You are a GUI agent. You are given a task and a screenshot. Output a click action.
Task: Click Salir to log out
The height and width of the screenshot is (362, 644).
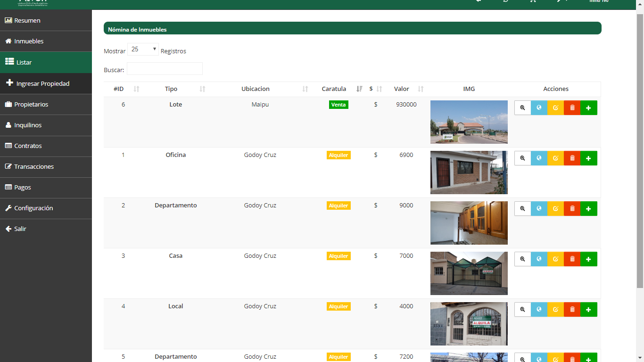click(x=20, y=229)
